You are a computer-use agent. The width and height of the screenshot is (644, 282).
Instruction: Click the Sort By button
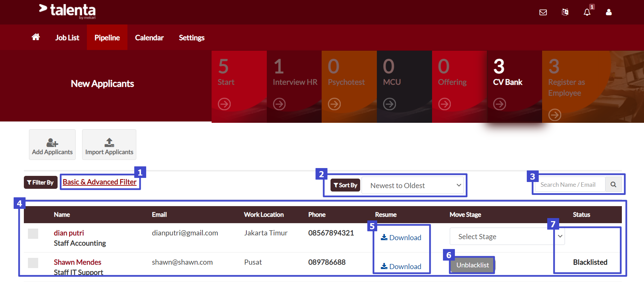[x=345, y=185]
